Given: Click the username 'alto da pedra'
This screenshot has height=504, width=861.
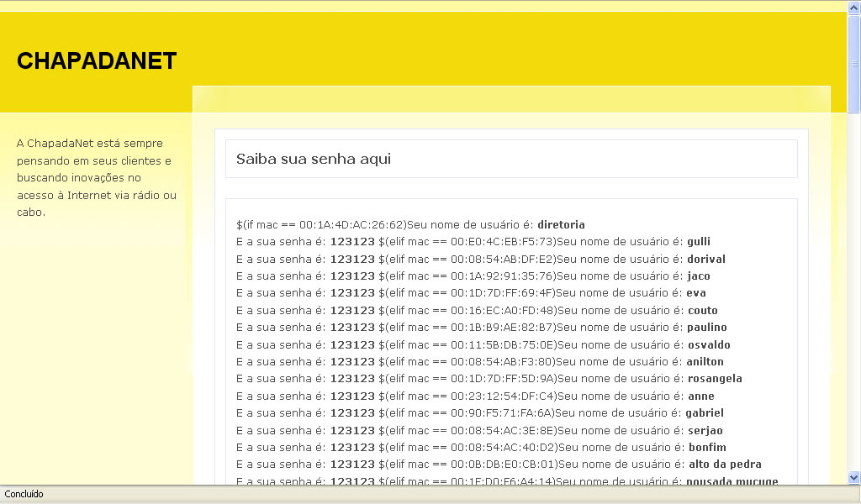Looking at the screenshot, I should tap(725, 465).
